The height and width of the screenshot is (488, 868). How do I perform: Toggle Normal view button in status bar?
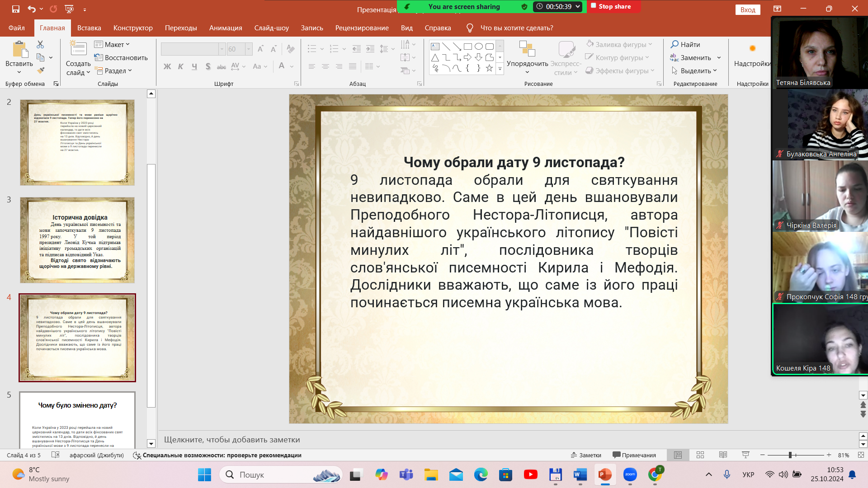(678, 455)
